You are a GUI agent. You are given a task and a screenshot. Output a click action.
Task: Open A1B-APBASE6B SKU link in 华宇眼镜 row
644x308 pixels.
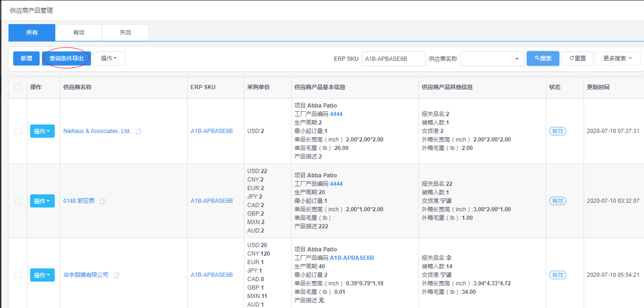tap(212, 275)
